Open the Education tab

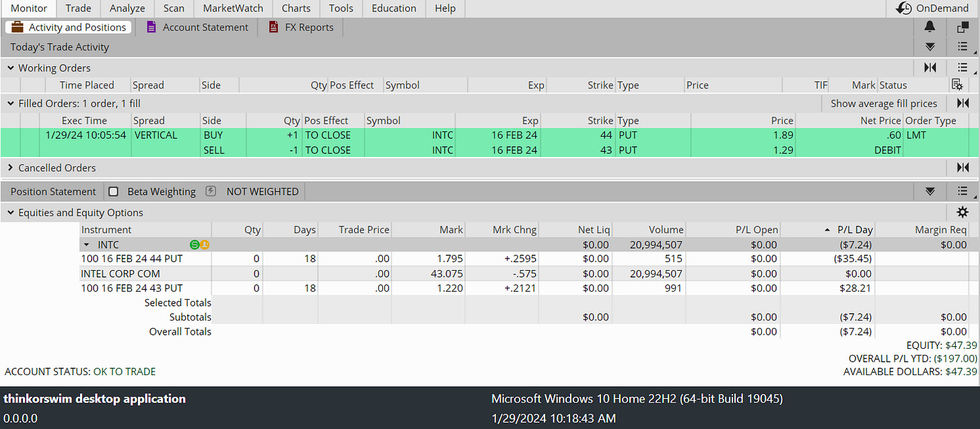(x=394, y=9)
